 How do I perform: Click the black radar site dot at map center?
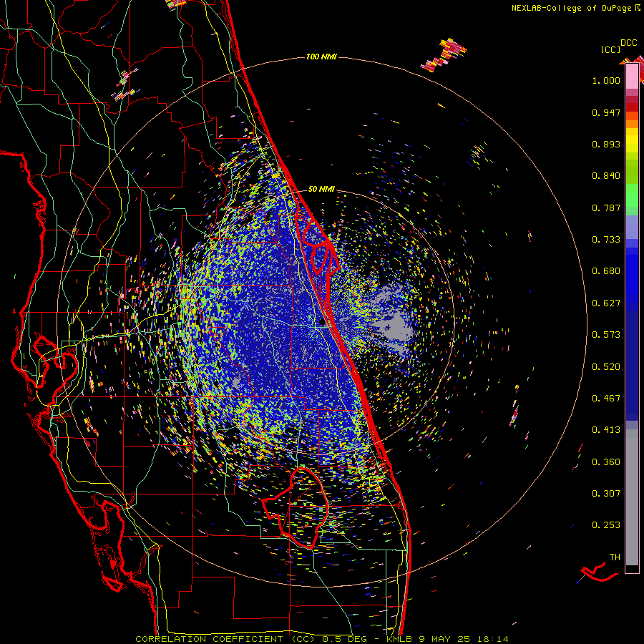(321, 323)
